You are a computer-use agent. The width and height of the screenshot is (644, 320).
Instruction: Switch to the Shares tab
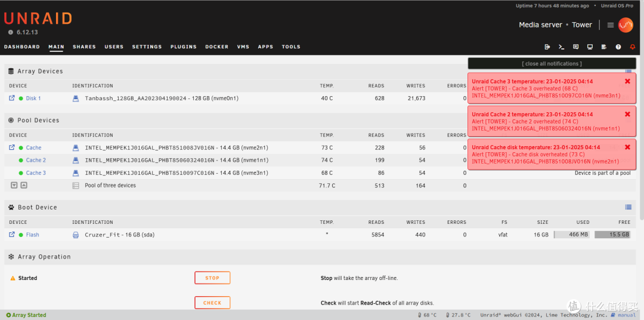coord(84,47)
